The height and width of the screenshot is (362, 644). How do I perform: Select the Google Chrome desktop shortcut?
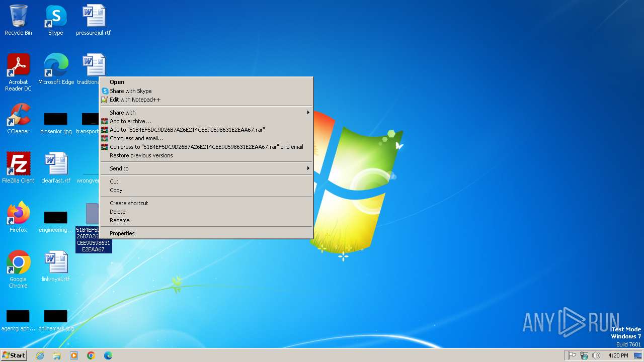(x=18, y=269)
